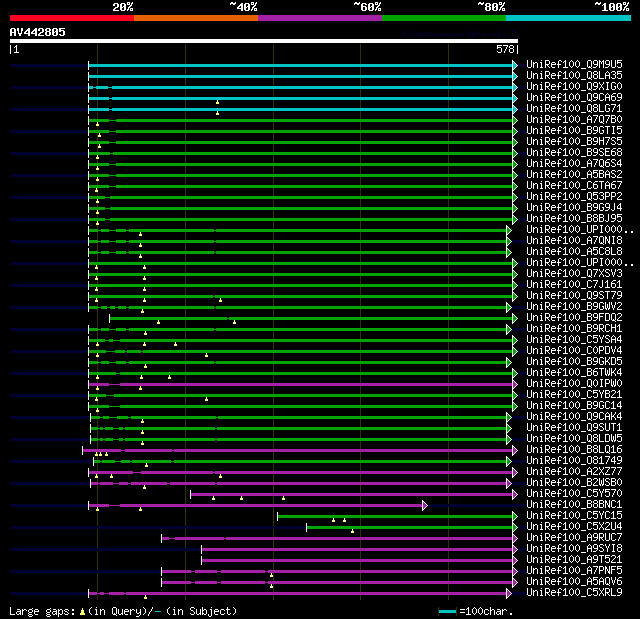Open the UniRef100_Q7XSV3 hit
The width and height of the screenshot is (640, 619).
[x=574, y=274]
